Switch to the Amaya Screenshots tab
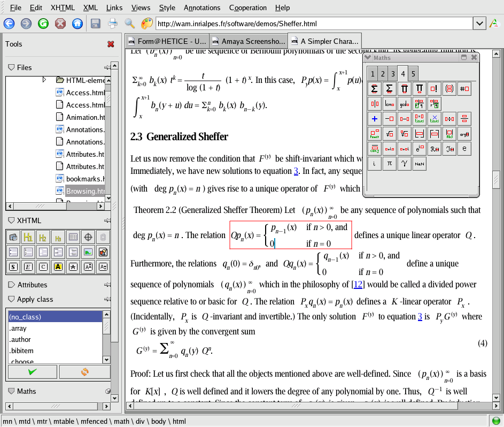Image resolution: width=504 pixels, height=427 pixels. click(x=249, y=42)
